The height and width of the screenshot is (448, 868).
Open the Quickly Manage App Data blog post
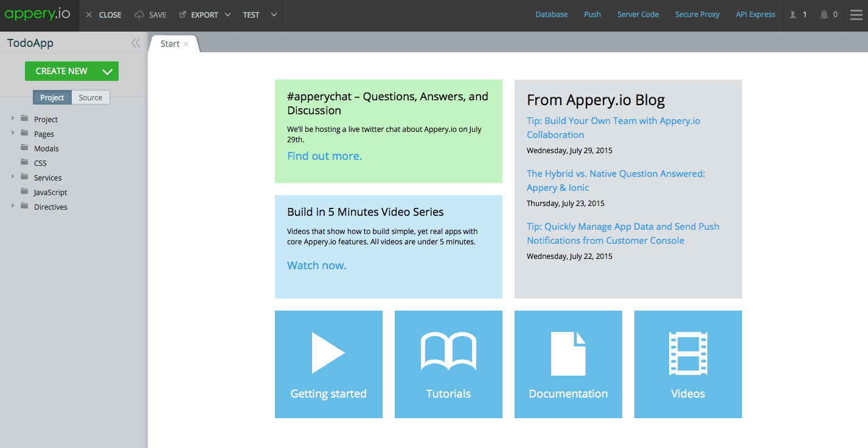pyautogui.click(x=623, y=233)
